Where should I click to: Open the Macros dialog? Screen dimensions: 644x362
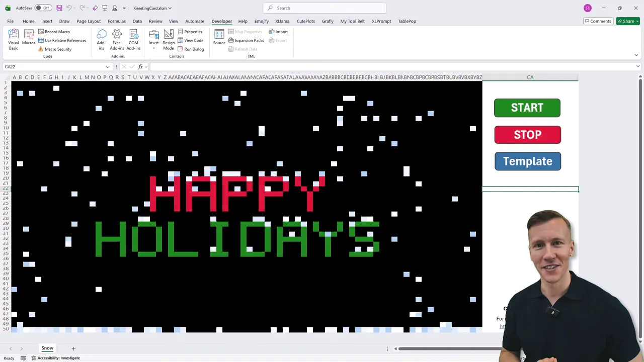point(29,39)
